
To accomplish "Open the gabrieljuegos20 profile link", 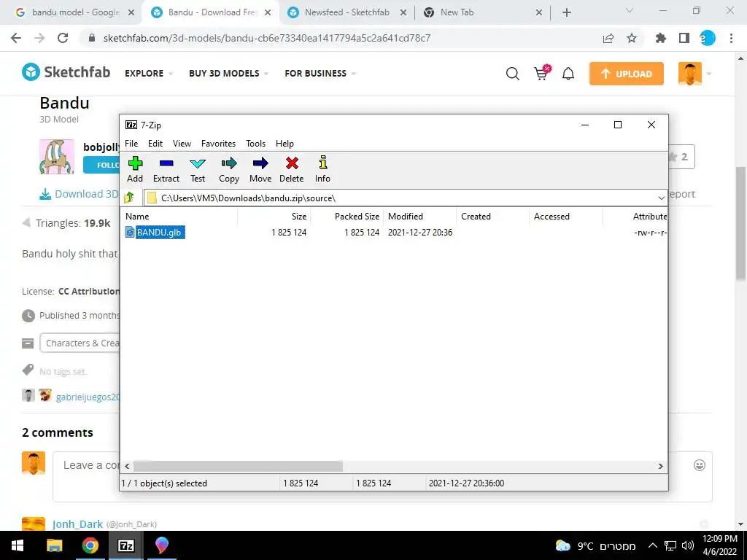I will (x=88, y=397).
